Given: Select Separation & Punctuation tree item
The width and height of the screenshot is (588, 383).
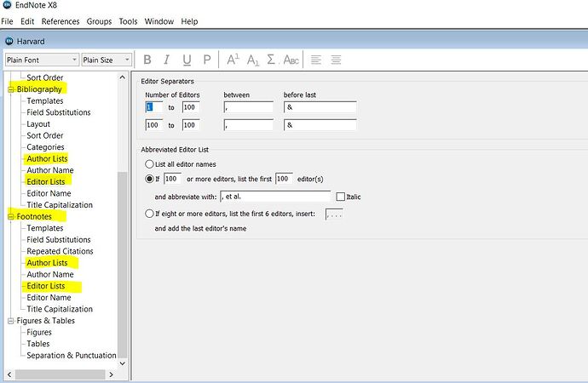Looking at the screenshot, I should (72, 355).
